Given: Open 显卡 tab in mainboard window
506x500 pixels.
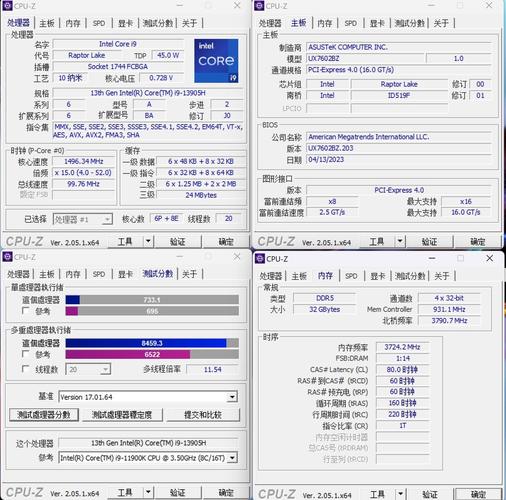Looking at the screenshot, I should (x=377, y=23).
